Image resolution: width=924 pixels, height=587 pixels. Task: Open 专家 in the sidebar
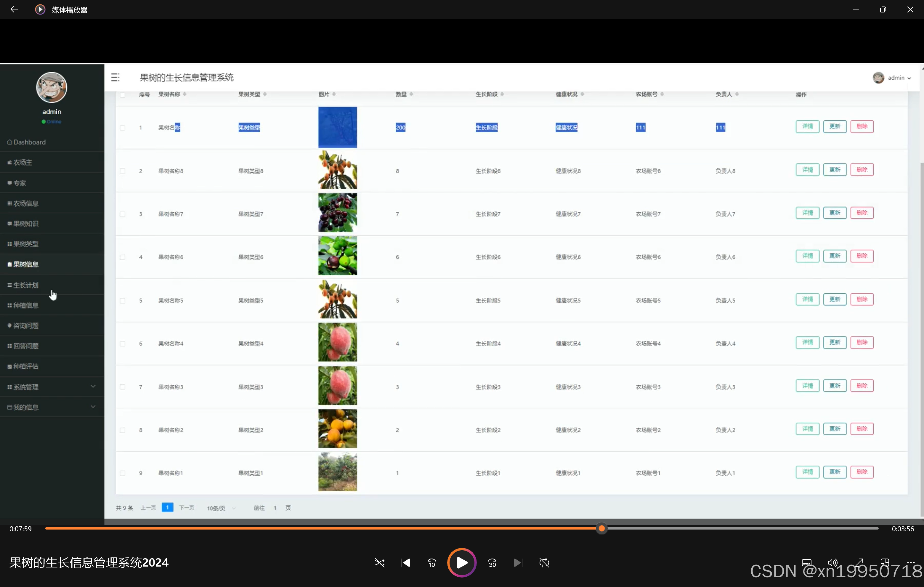click(52, 183)
